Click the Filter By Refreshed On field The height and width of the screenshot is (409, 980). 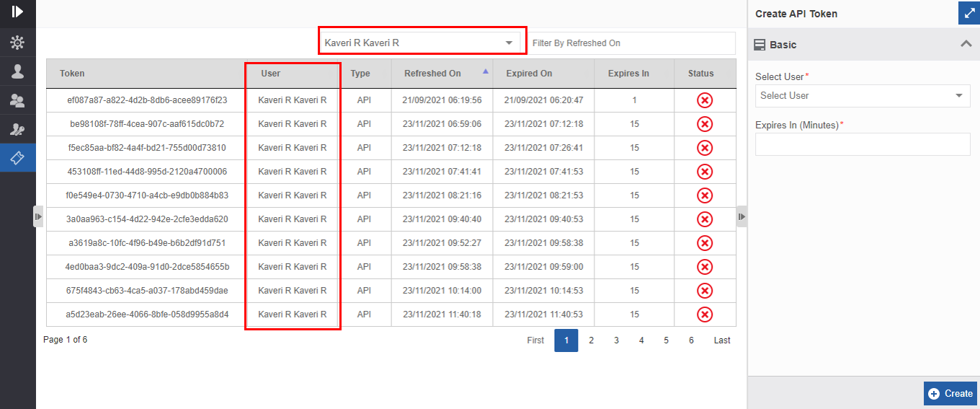[x=631, y=43]
